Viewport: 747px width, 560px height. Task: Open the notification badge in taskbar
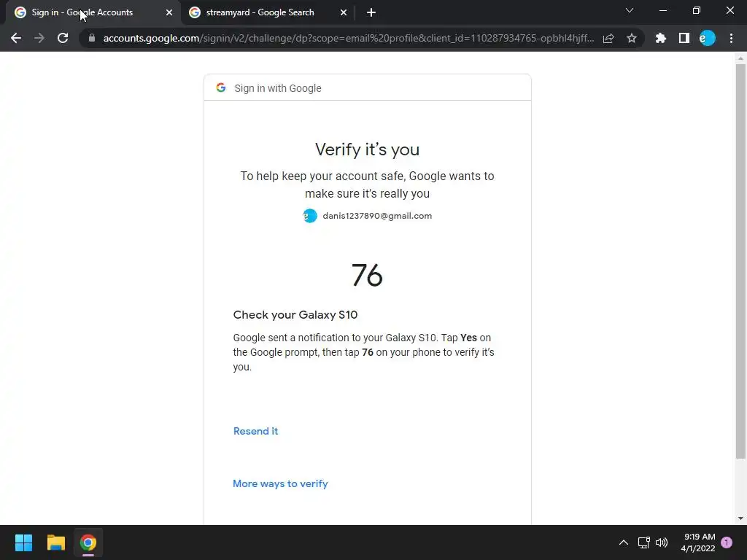727,542
